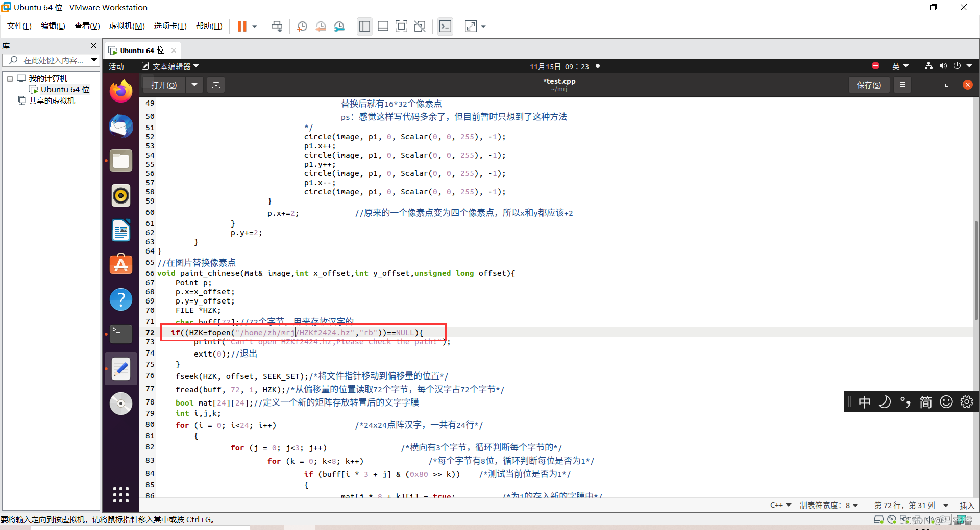Open the 文件(F) menu

coord(19,26)
